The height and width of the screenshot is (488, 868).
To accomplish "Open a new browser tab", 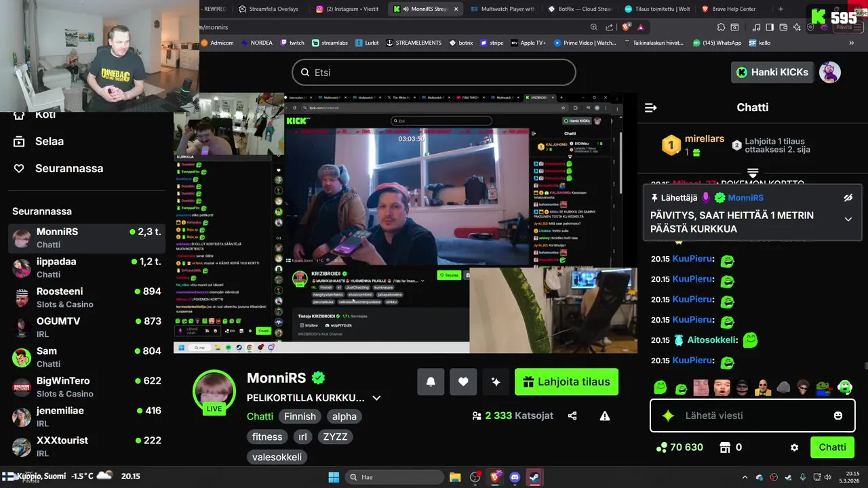I will coord(781,9).
